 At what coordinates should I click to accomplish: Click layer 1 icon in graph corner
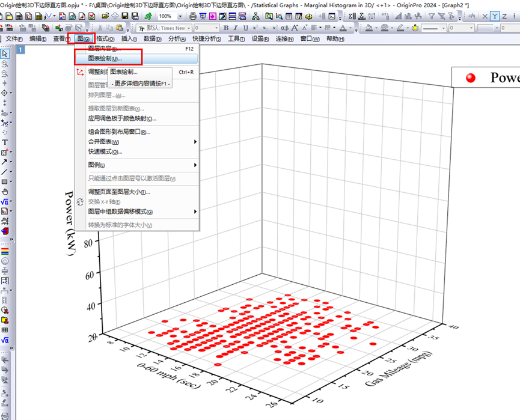click(20, 50)
